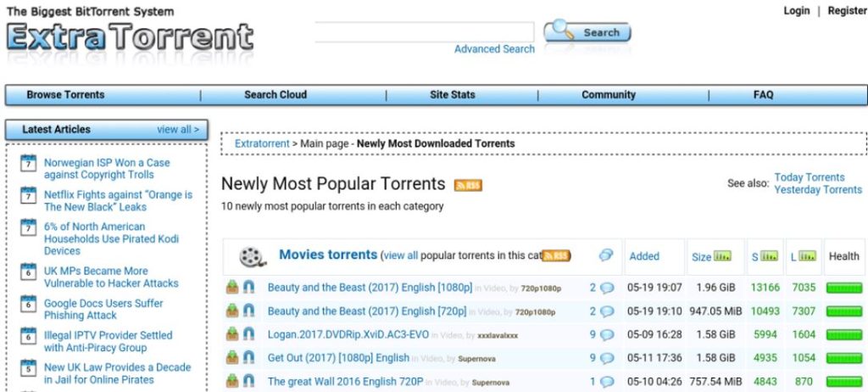Click the RSS icon in Movies torrents header

(555, 255)
